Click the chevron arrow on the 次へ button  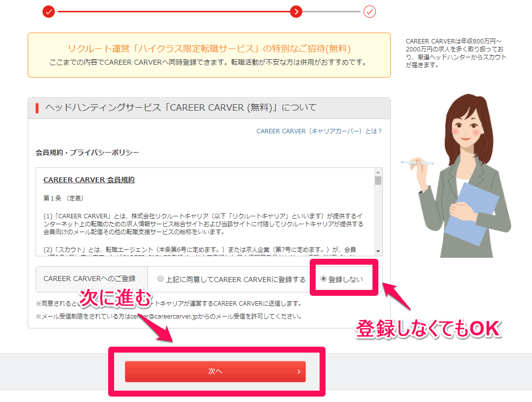298,371
